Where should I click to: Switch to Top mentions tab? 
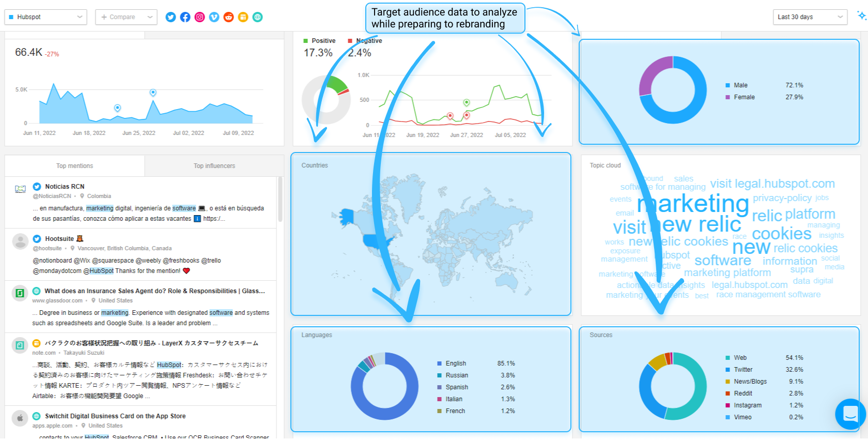74,166
